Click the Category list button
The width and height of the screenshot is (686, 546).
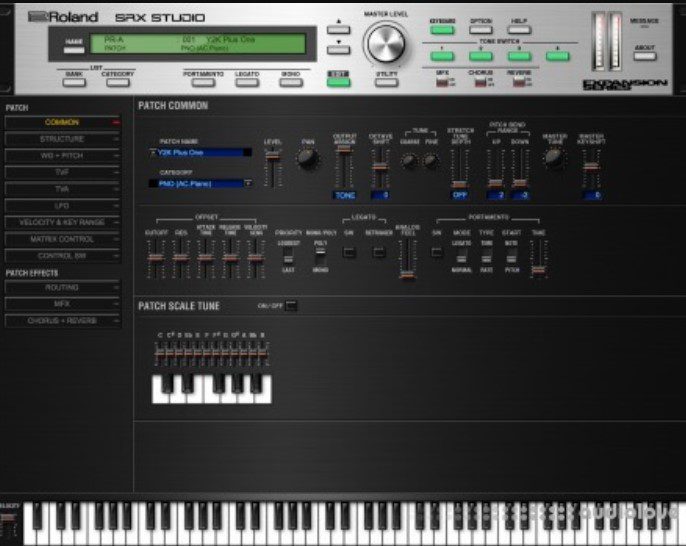118,82
